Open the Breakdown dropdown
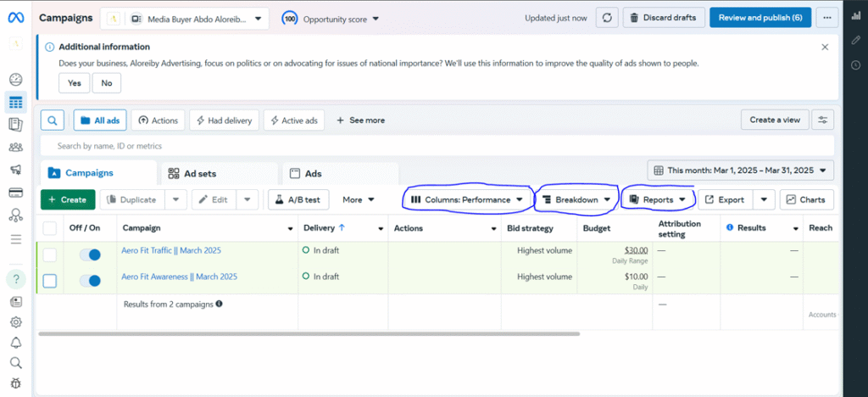868x397 pixels. [576, 200]
